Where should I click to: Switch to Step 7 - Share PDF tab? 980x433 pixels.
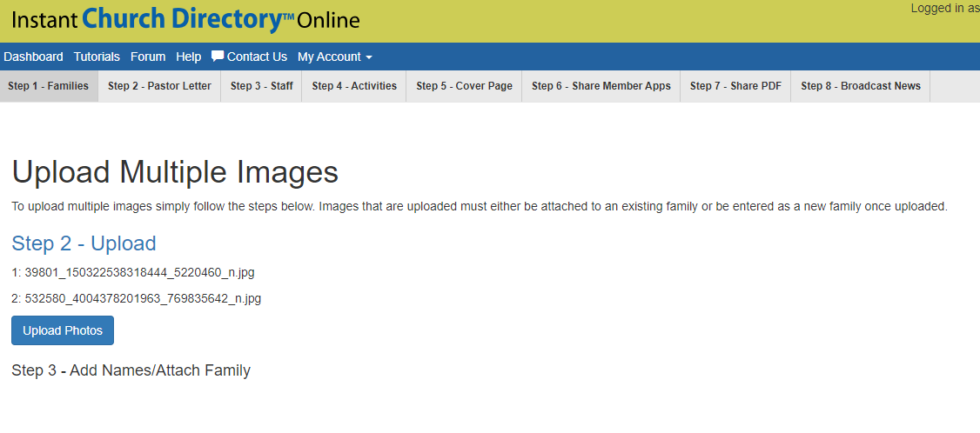click(x=735, y=86)
